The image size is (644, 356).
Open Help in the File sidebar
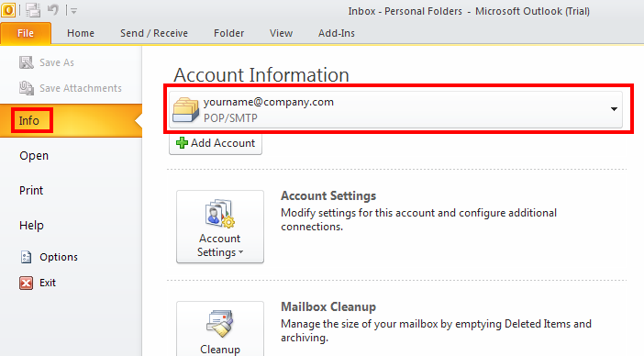(31, 226)
